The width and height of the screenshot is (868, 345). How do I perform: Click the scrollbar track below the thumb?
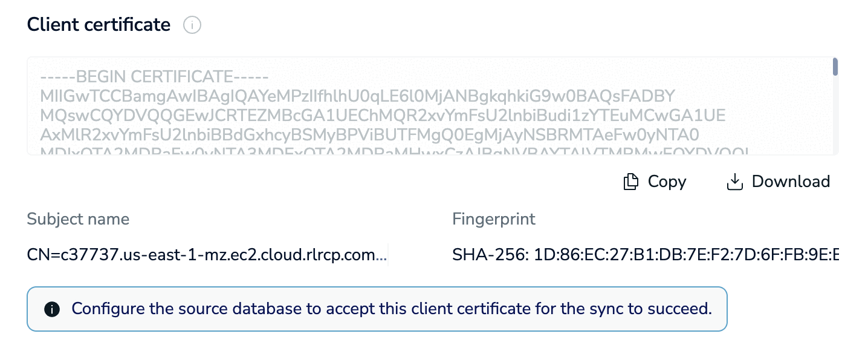tap(835, 115)
